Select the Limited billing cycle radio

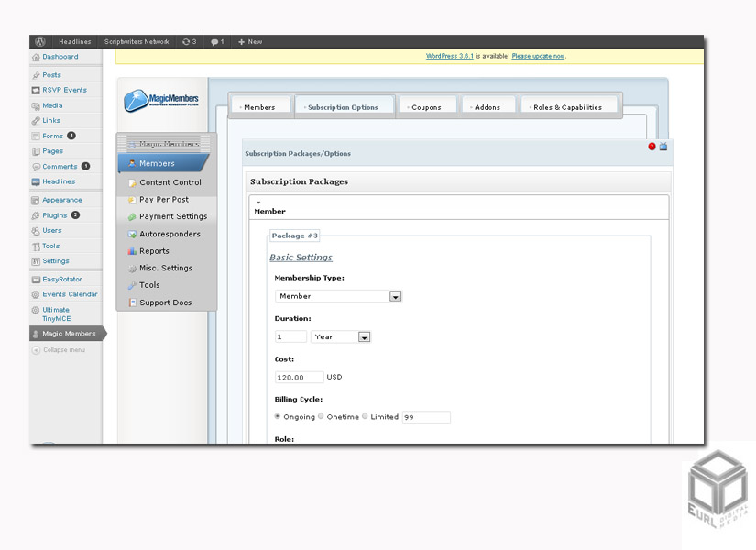coord(365,416)
